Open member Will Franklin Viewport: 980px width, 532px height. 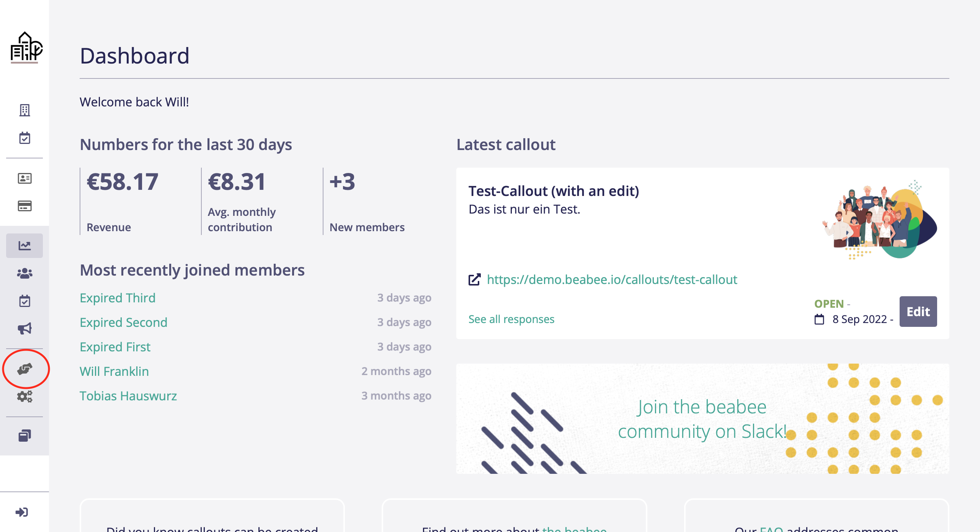(x=114, y=371)
